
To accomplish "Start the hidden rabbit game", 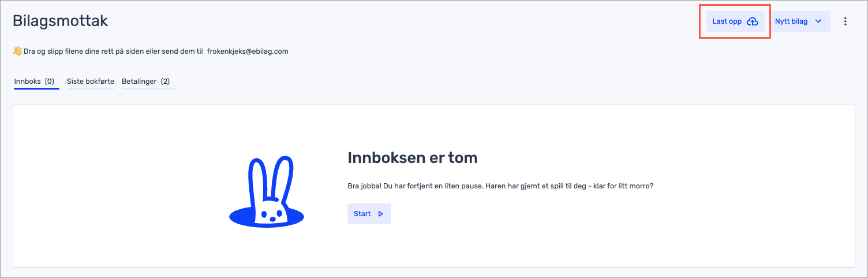I will pos(369,214).
